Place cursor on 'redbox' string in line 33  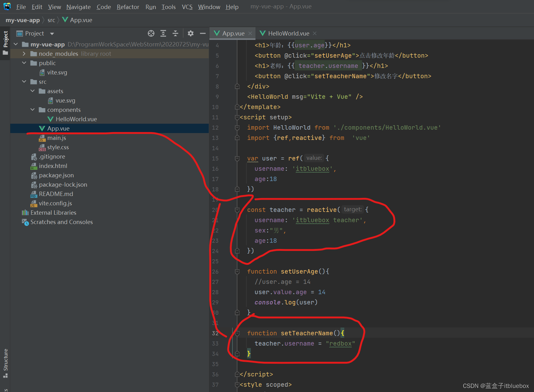pos(340,344)
